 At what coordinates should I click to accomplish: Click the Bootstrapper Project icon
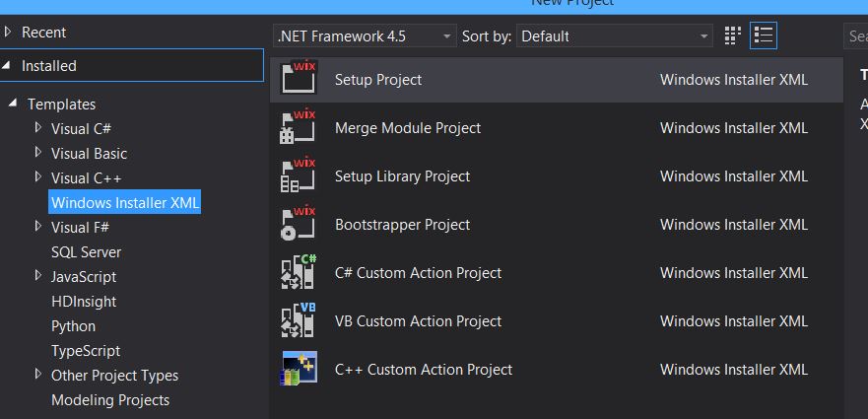coord(298,224)
